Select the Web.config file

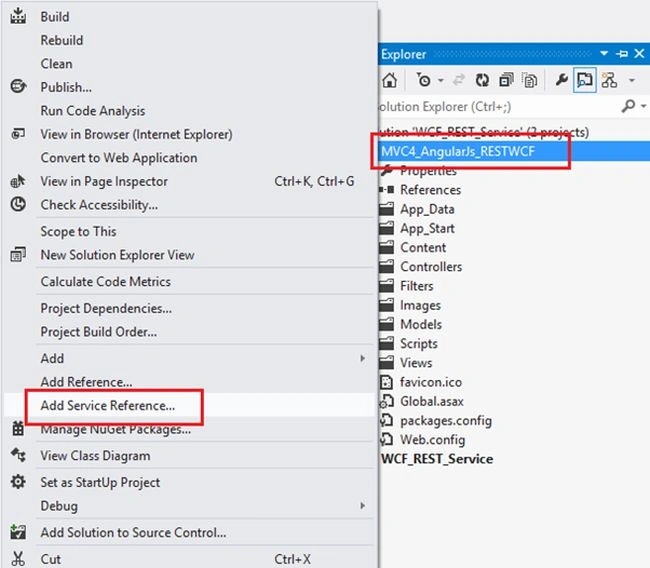point(432,440)
